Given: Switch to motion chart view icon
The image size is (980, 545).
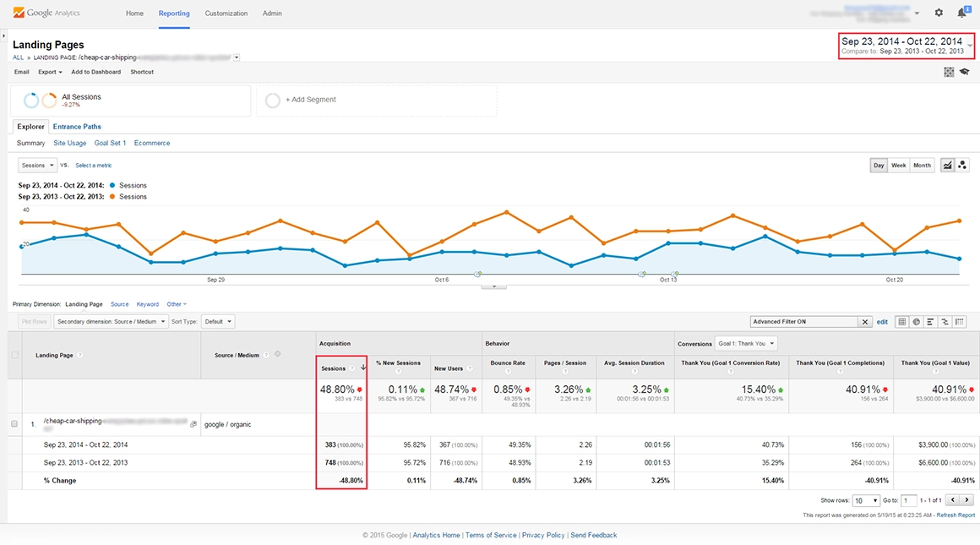Looking at the screenshot, I should click(962, 165).
